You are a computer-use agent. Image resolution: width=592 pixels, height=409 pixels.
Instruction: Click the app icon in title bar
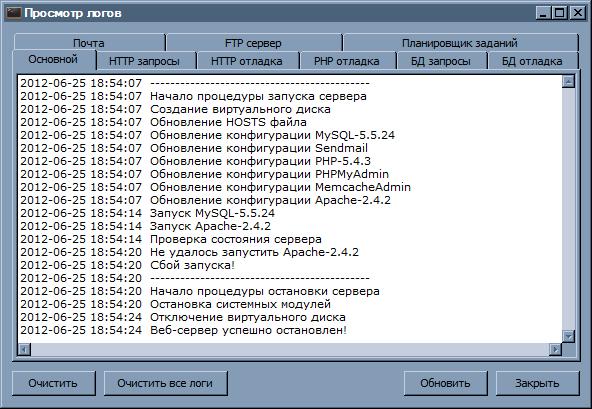coord(13,13)
